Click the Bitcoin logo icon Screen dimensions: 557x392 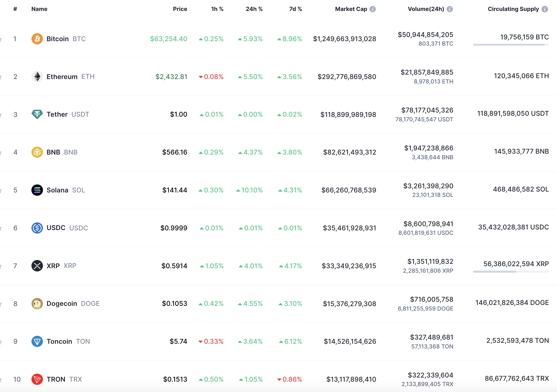click(37, 39)
